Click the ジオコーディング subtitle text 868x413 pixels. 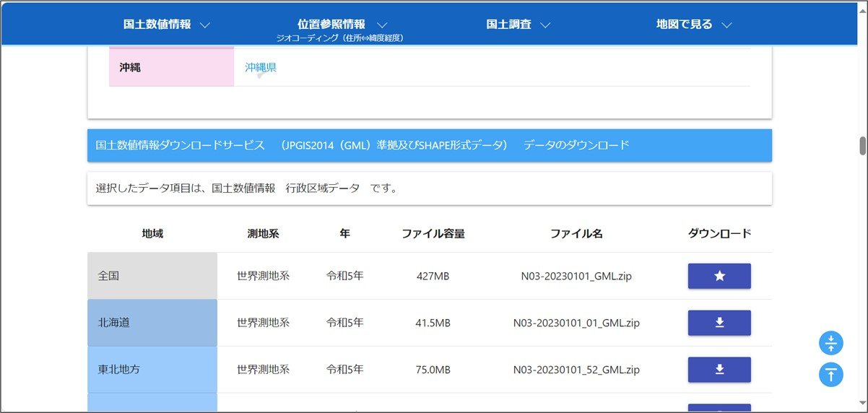(x=339, y=38)
